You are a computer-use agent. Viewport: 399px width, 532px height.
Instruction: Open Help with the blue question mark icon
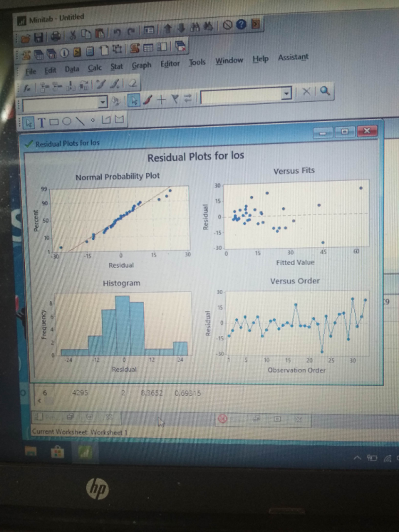[x=241, y=24]
